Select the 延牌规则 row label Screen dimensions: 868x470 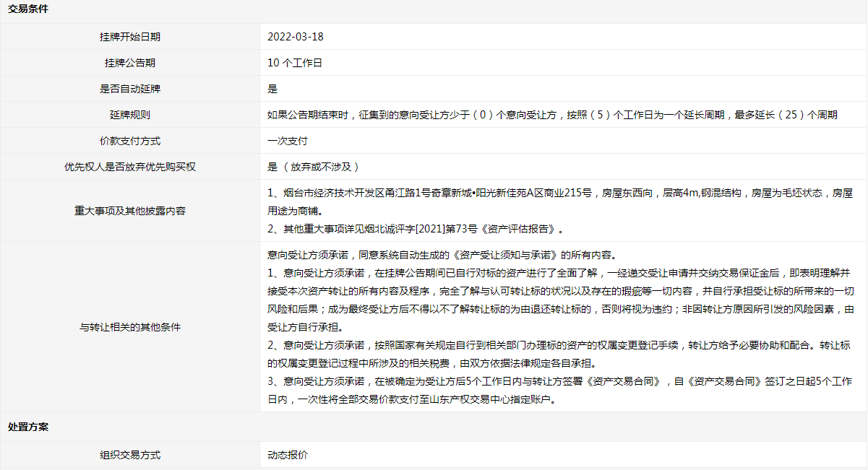click(x=130, y=115)
